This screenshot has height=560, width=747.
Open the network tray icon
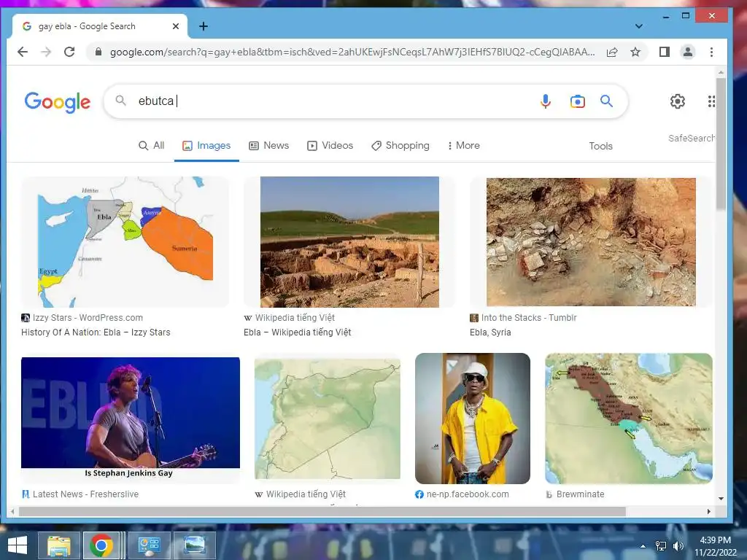[x=661, y=546]
